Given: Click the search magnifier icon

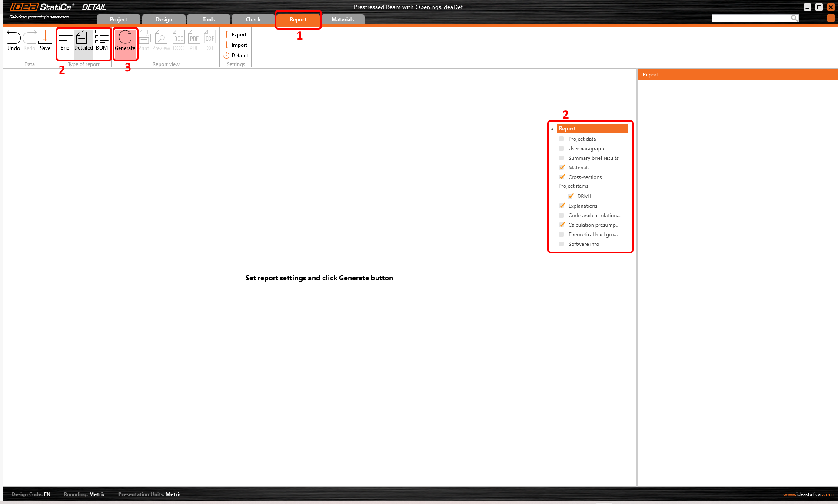Looking at the screenshot, I should point(794,18).
